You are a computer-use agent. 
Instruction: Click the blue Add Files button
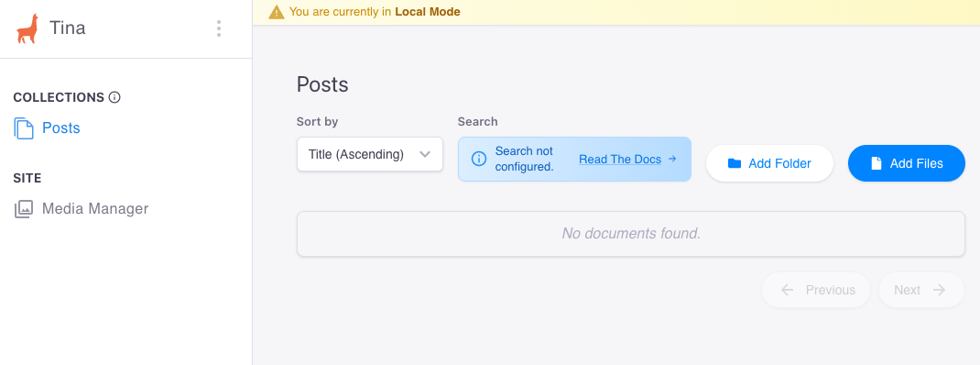pos(906,163)
